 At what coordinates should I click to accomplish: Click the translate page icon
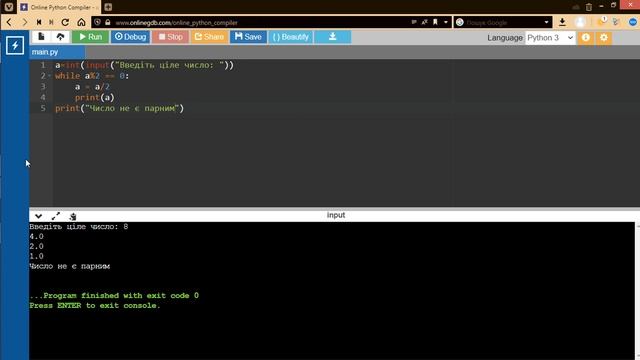point(424,22)
